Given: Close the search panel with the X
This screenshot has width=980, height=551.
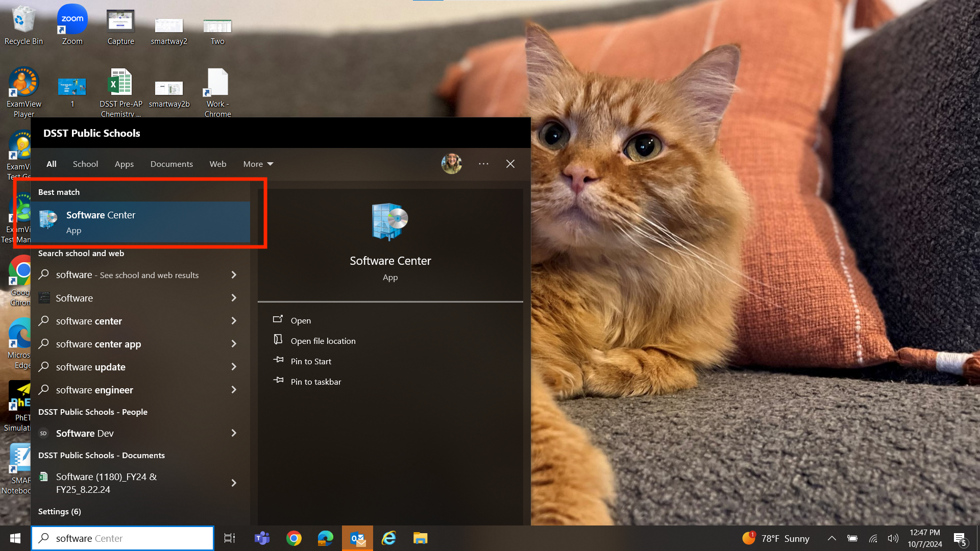Looking at the screenshot, I should coord(510,164).
